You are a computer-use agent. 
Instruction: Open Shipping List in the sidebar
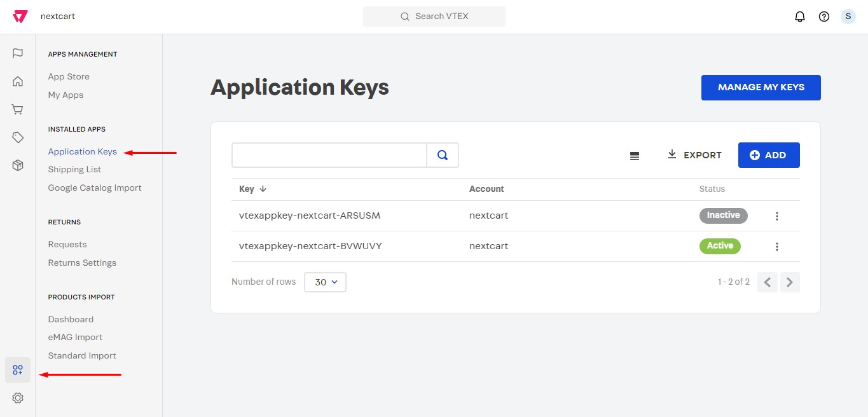(74, 169)
